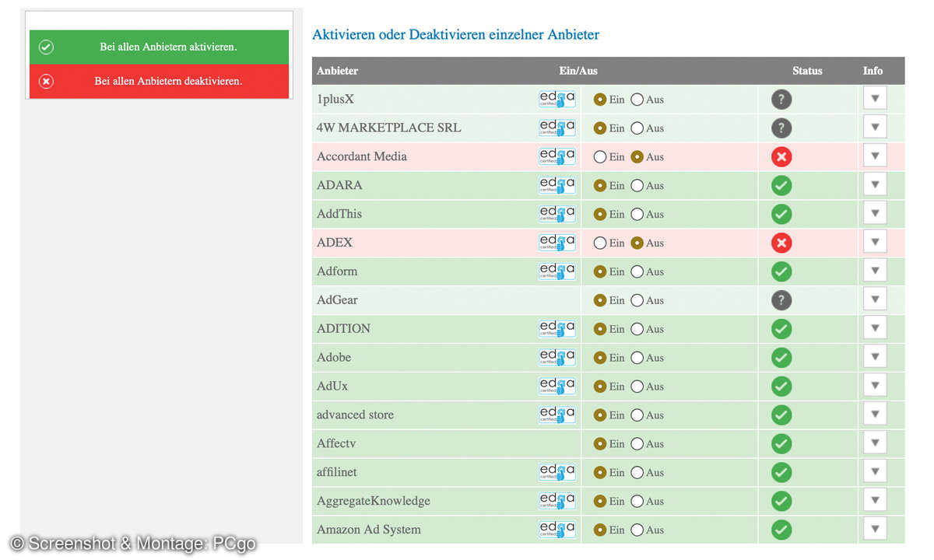
Task: Expand info dropdown for 1plusX
Action: click(875, 99)
